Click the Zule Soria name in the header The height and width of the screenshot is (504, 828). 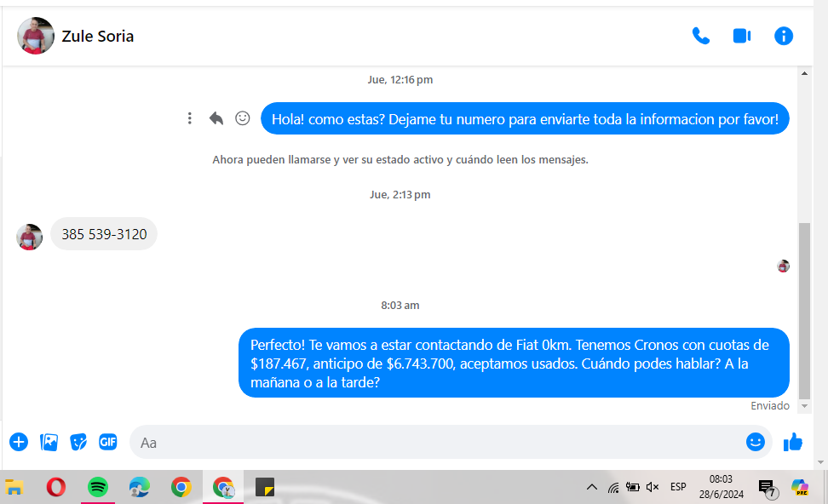coord(98,37)
